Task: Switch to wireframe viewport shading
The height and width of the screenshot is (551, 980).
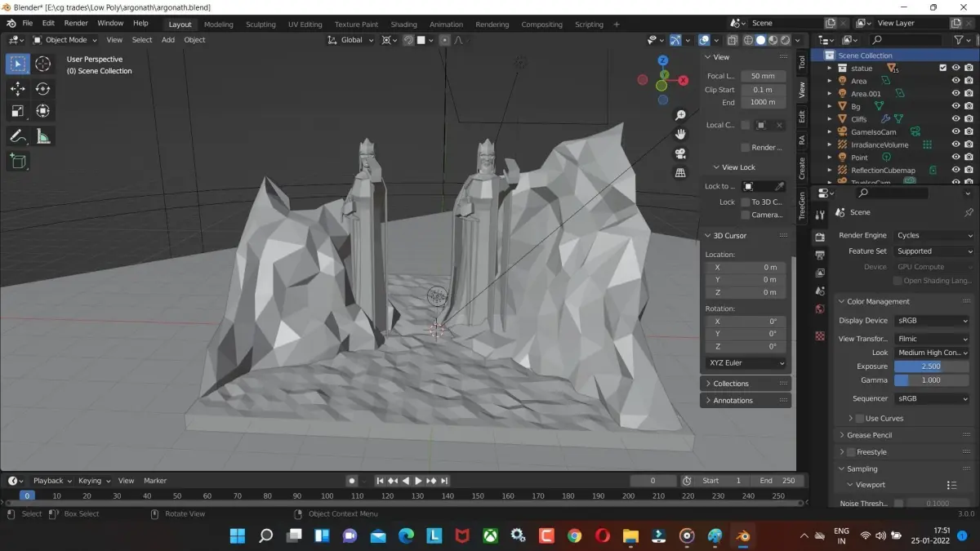Action: pyautogui.click(x=748, y=39)
